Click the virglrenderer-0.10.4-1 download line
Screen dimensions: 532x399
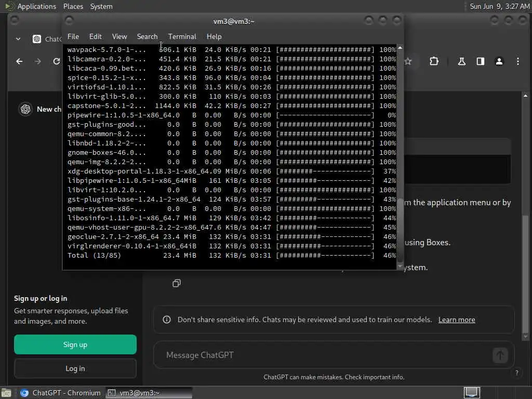[231, 246]
